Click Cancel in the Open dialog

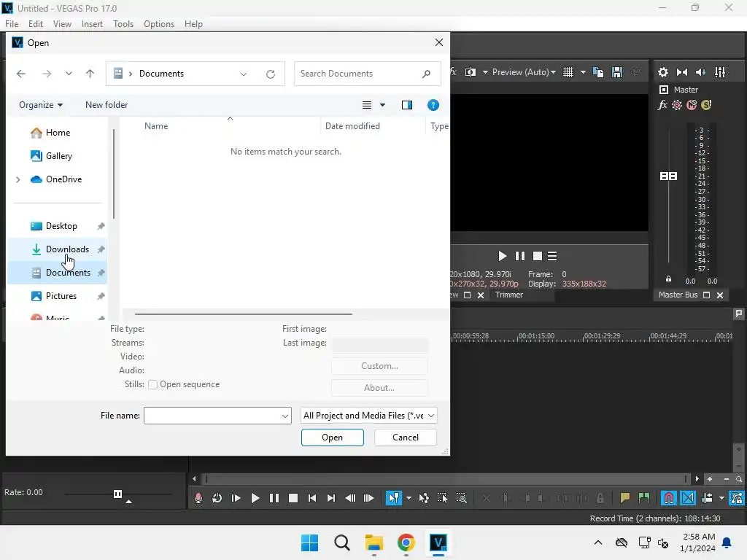[406, 437]
